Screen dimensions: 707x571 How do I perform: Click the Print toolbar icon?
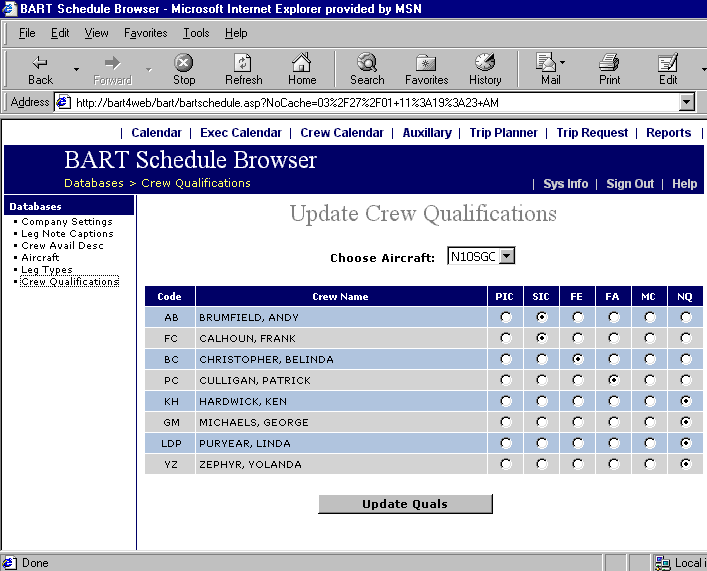coord(609,63)
